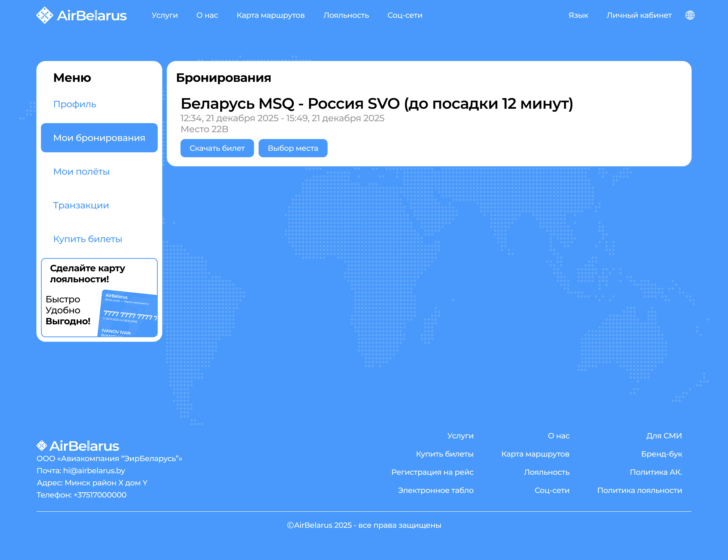Select Профиль in the side menu
The height and width of the screenshot is (560, 728).
coord(75,104)
